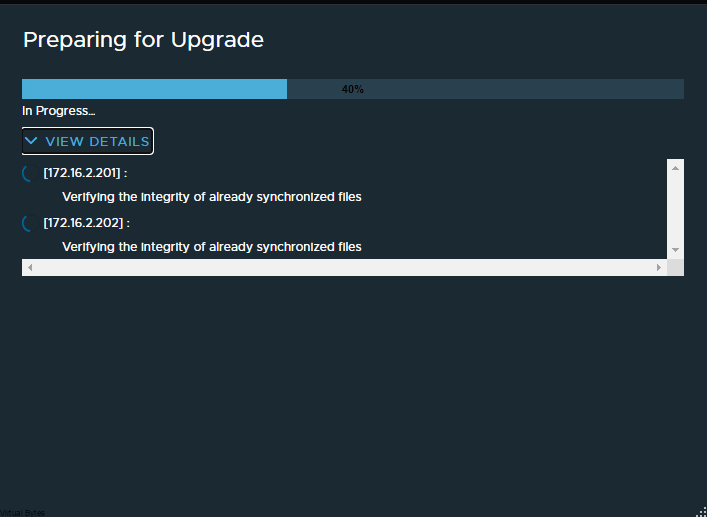The width and height of the screenshot is (707, 517).
Task: Select the [172.16.2.202] host entry
Action: (87, 223)
